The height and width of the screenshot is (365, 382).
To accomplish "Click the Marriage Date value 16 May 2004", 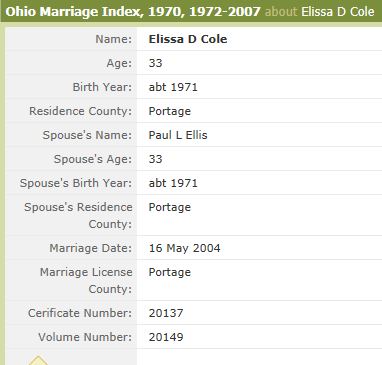I will pyautogui.click(x=184, y=248).
